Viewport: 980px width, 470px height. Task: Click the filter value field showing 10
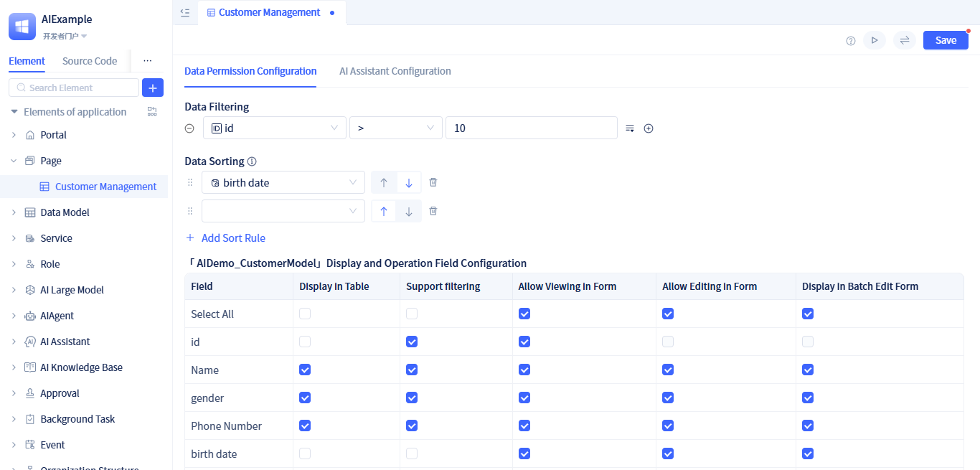point(532,128)
